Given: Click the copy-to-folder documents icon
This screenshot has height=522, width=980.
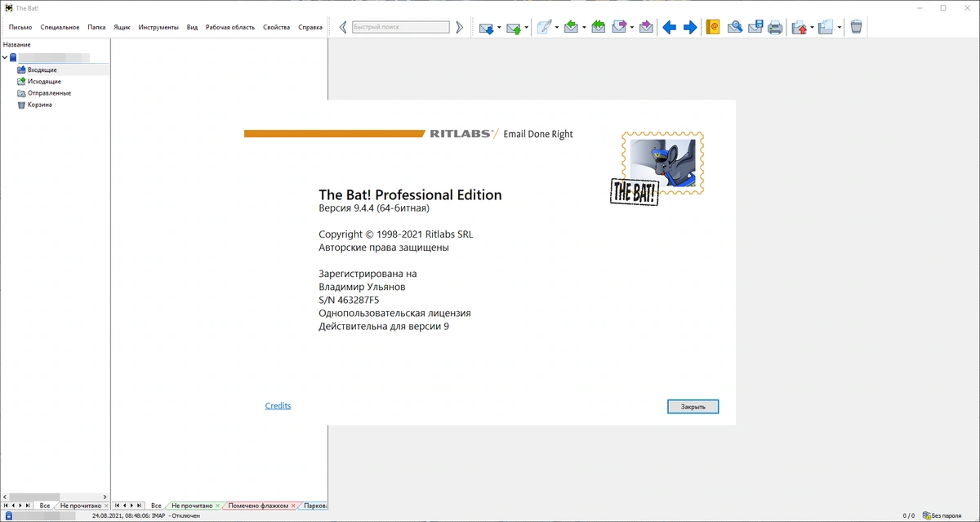Looking at the screenshot, I should click(x=826, y=28).
